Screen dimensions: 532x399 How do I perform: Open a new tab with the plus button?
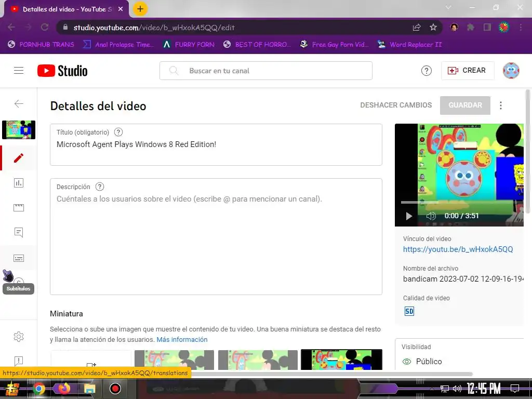[x=140, y=9]
